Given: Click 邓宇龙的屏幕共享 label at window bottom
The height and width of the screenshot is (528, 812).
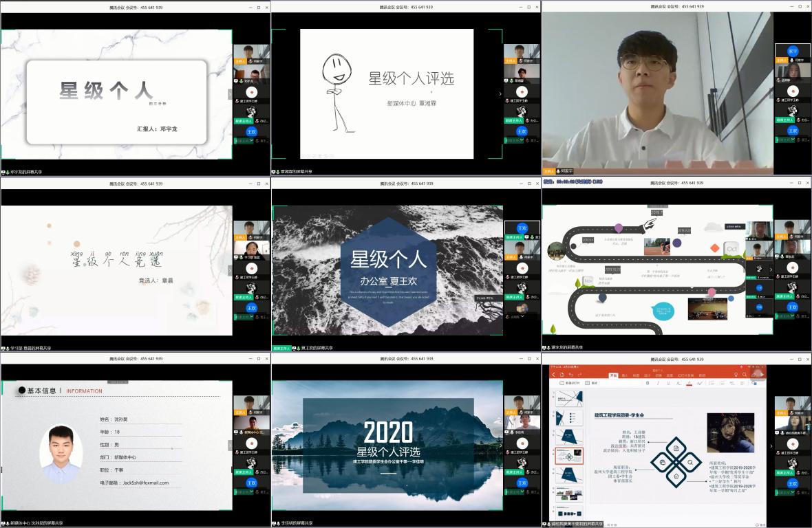Looking at the screenshot, I should click(x=25, y=172).
